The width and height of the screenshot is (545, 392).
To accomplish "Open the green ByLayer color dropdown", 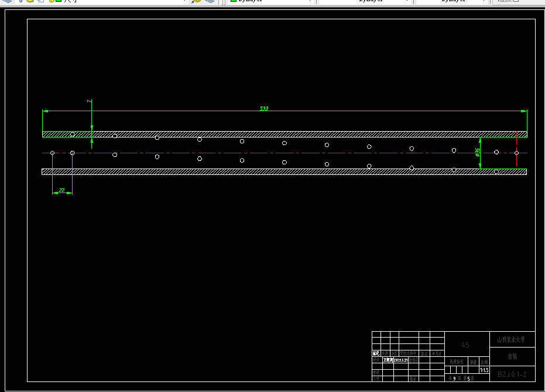I will (271, 1).
